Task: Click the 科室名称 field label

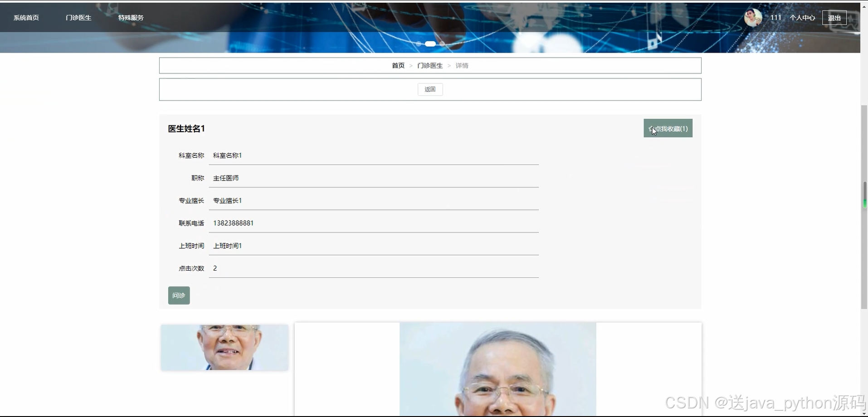Action: coord(191,155)
